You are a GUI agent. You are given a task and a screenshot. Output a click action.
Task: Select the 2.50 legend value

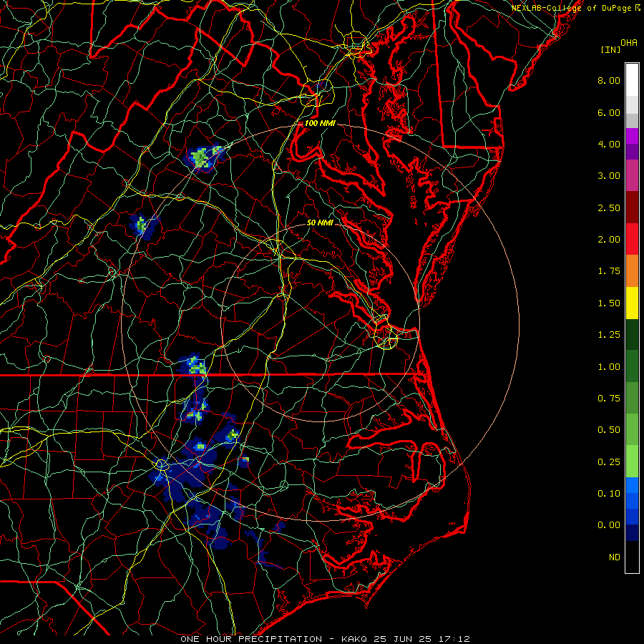point(609,208)
